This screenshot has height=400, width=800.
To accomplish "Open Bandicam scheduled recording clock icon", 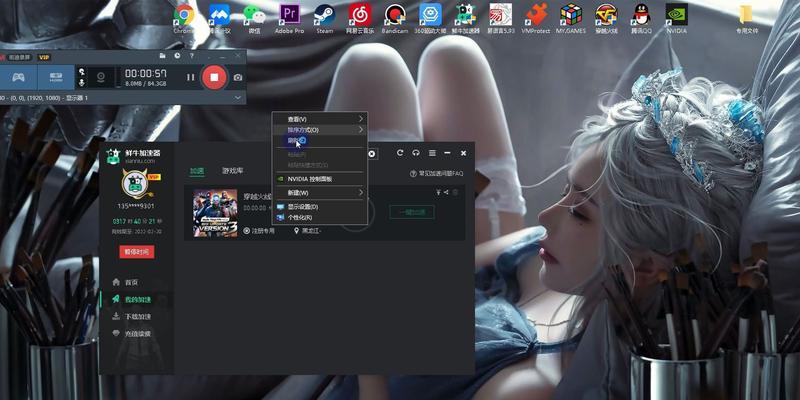I will (x=177, y=56).
